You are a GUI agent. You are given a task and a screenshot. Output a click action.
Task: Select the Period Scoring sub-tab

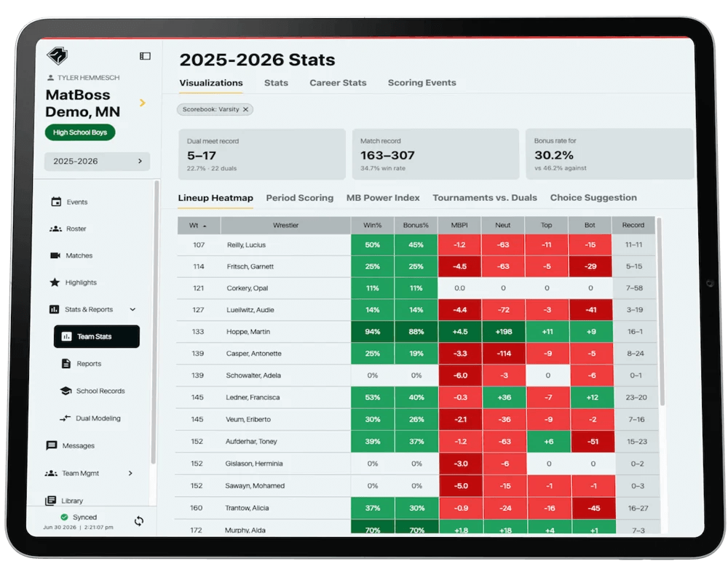[299, 198]
